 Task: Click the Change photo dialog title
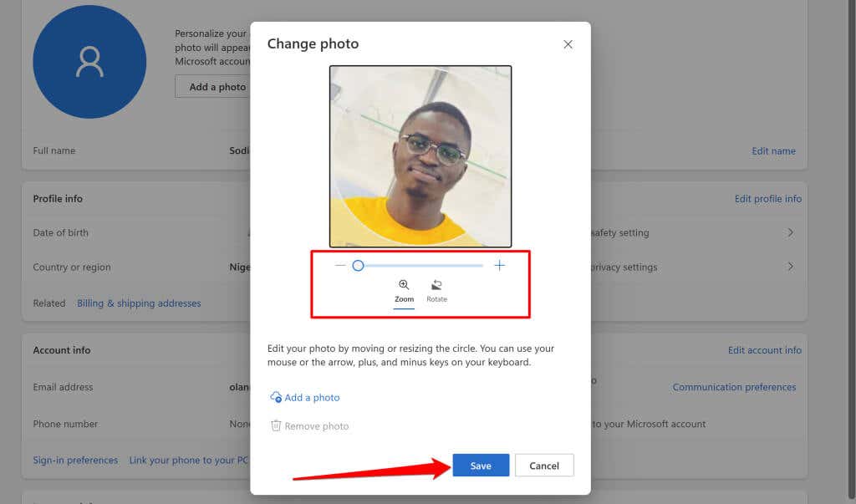point(313,43)
